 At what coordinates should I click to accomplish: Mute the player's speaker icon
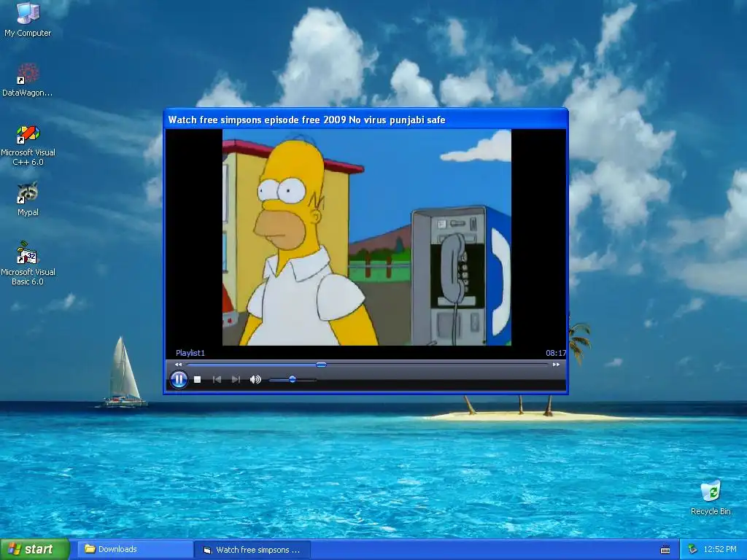(255, 379)
